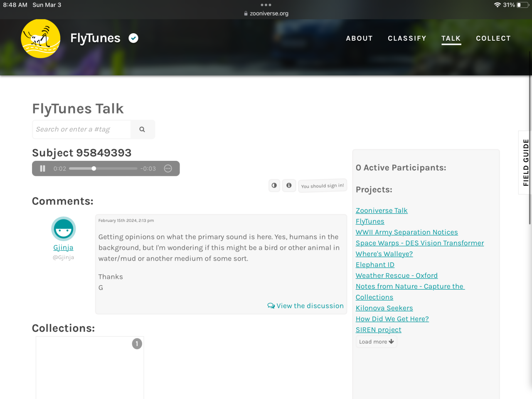Toggle the invert contrast half-circle icon
The image size is (532, 399).
[x=274, y=185]
